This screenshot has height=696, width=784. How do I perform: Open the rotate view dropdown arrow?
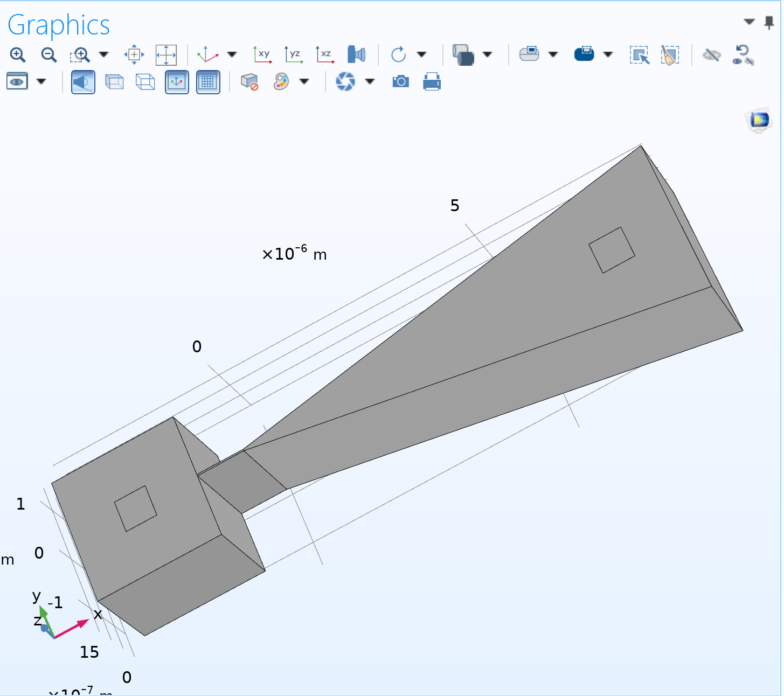click(x=422, y=54)
